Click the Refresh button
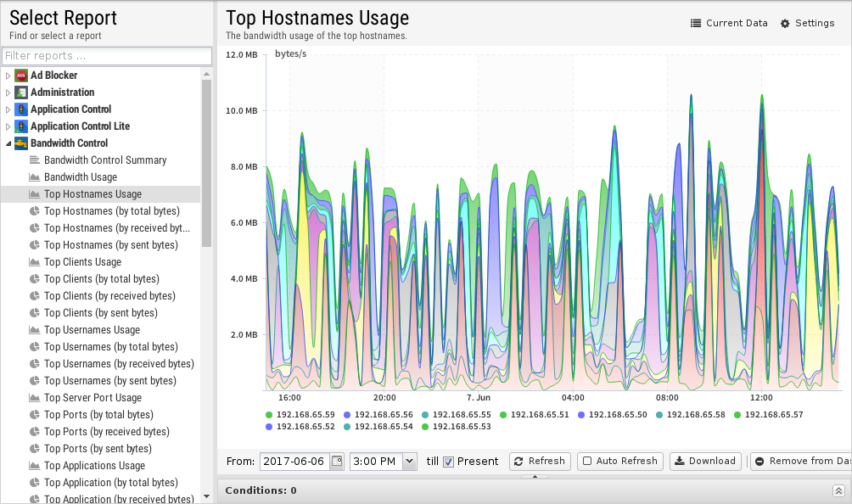This screenshot has height=504, width=852. pos(540,461)
